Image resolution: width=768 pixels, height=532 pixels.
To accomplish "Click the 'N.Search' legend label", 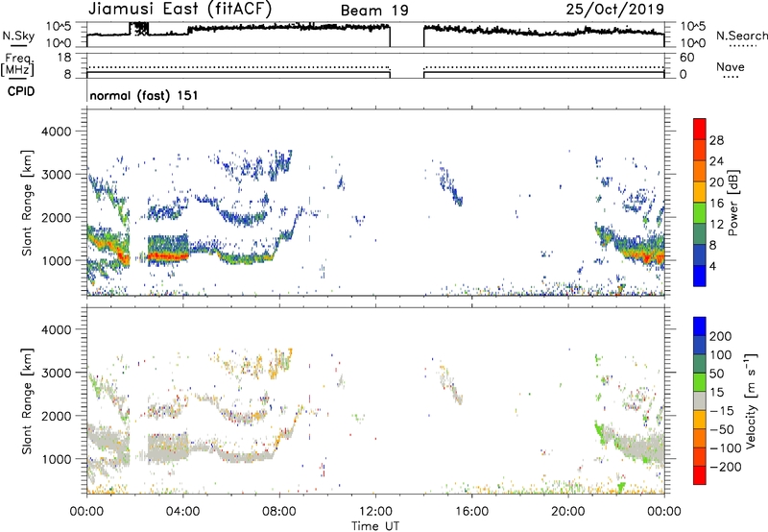I will click(741, 36).
